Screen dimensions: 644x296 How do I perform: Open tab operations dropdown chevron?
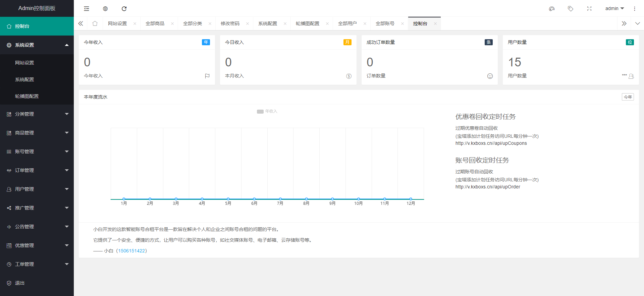(637, 23)
